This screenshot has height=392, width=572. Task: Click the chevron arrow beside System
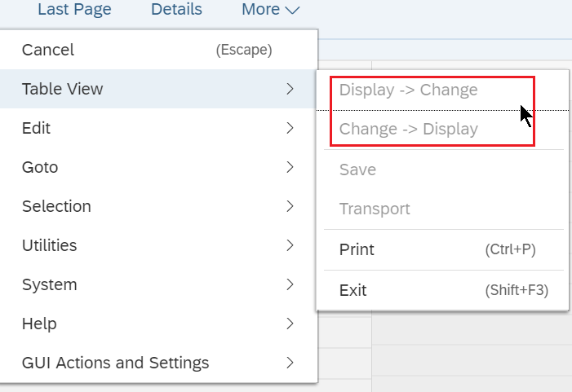tap(290, 284)
